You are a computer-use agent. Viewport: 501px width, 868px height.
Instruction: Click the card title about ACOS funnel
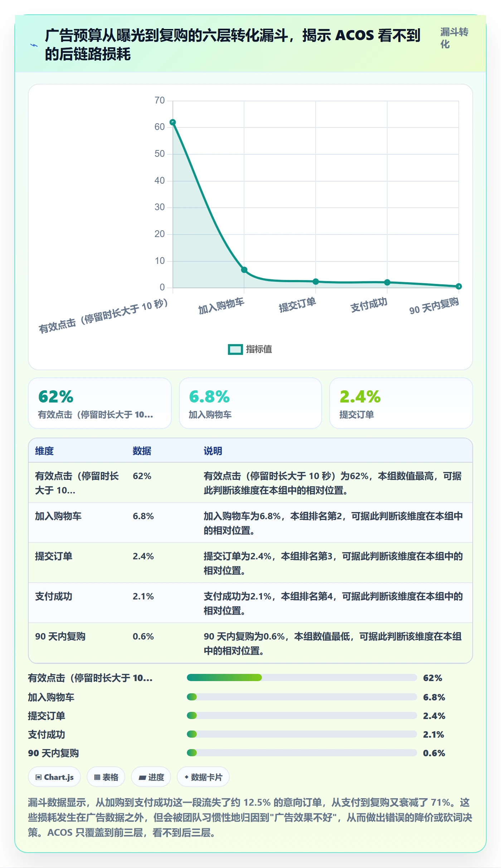pyautogui.click(x=233, y=45)
